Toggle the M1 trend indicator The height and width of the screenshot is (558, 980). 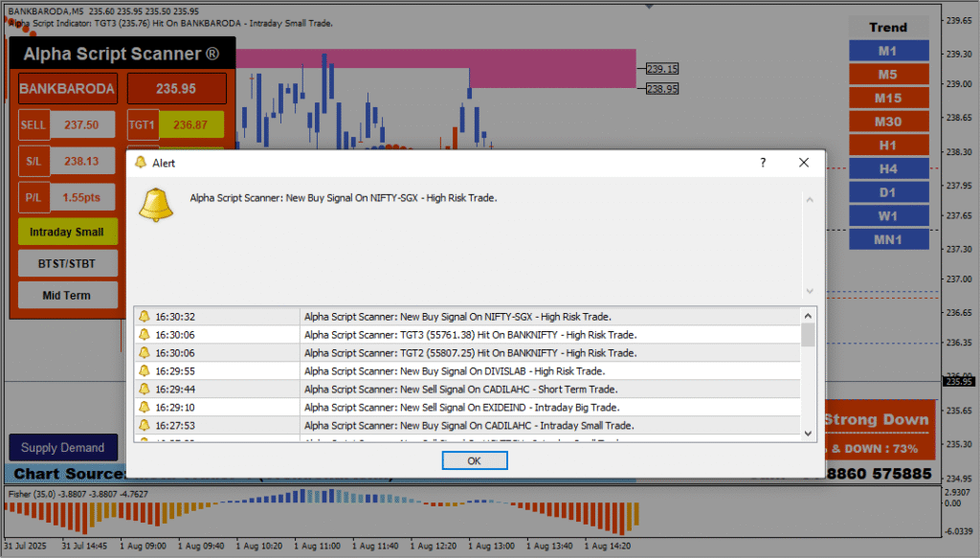click(888, 50)
